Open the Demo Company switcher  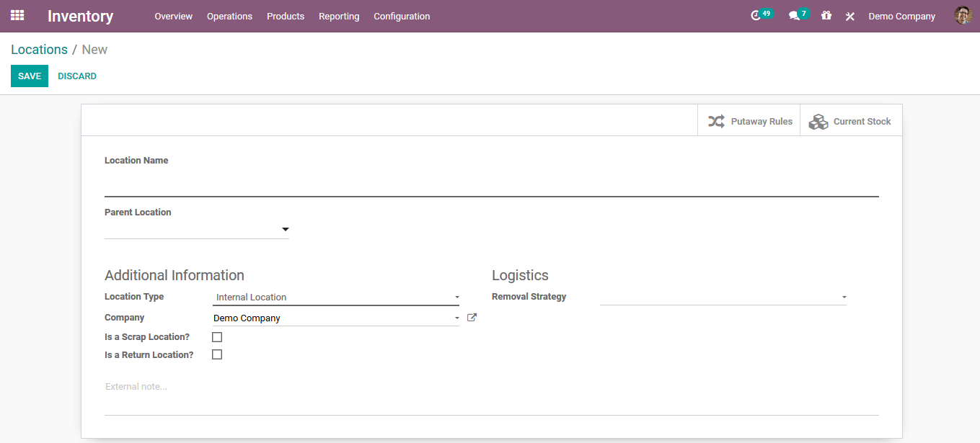tap(901, 16)
